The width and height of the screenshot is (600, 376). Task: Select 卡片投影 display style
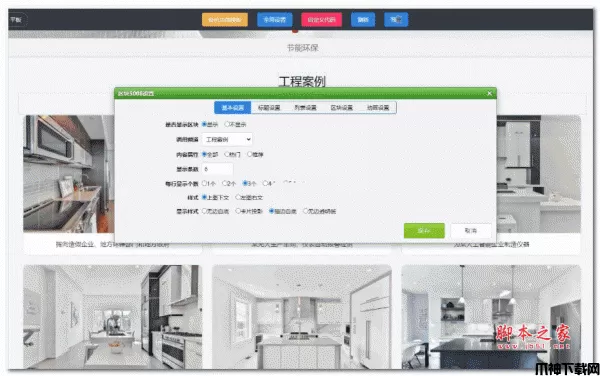pyautogui.click(x=238, y=211)
